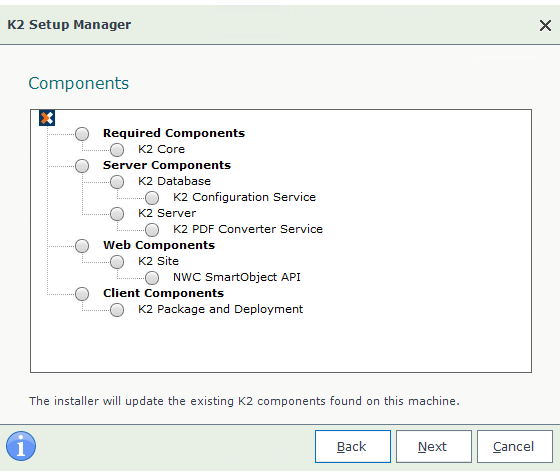Screen dimensions: 560x471
Task: Toggle the K2 Server radio circle
Action: (x=117, y=214)
